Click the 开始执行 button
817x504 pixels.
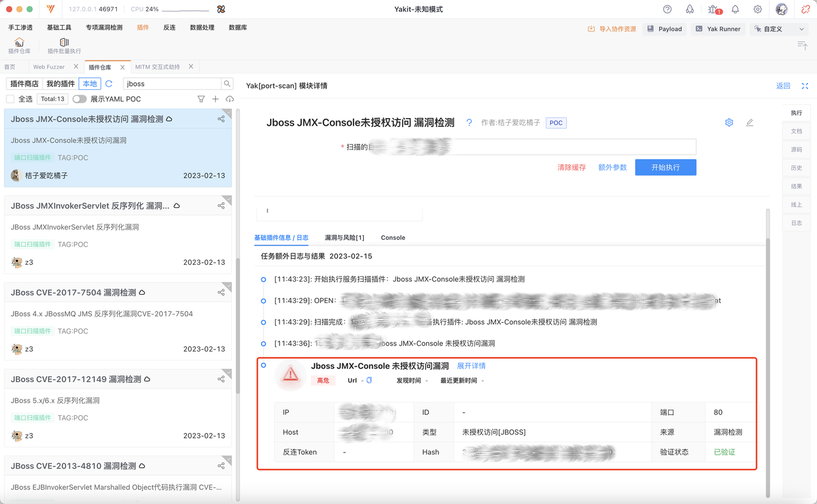tap(665, 167)
